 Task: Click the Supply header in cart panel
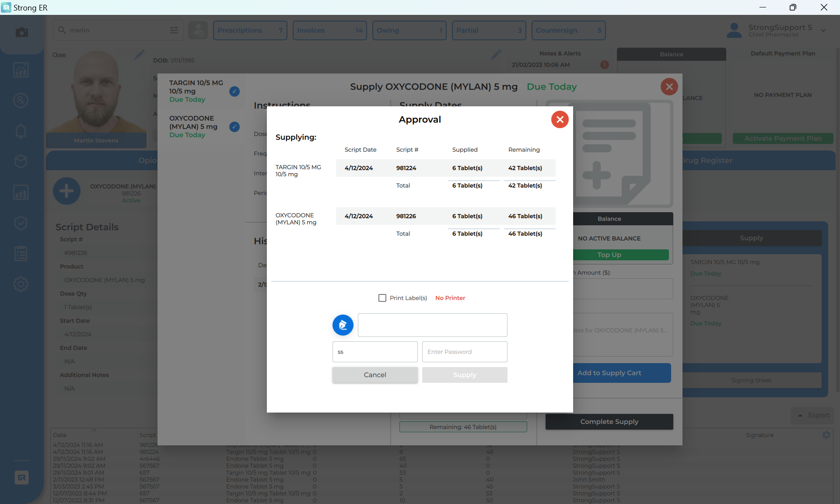pos(751,238)
